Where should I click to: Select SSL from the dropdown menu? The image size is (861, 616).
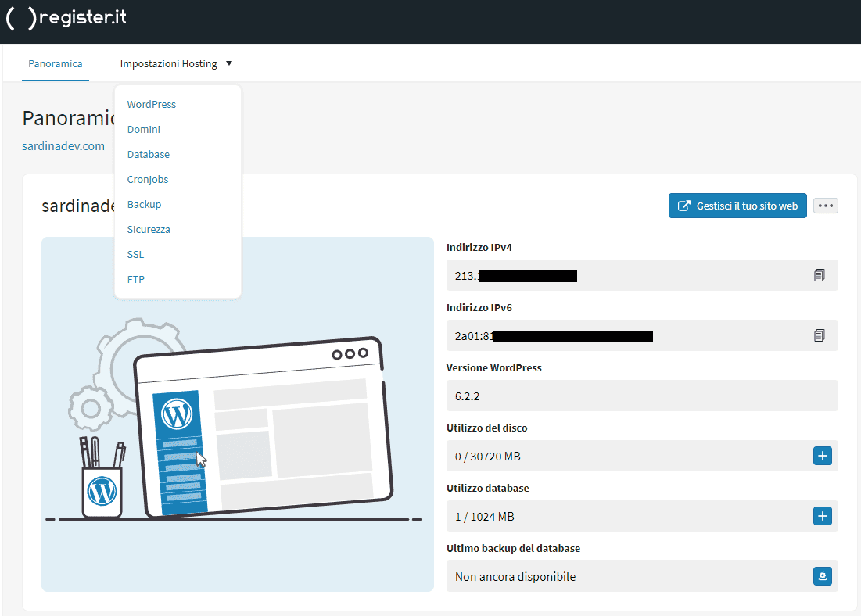tap(136, 254)
